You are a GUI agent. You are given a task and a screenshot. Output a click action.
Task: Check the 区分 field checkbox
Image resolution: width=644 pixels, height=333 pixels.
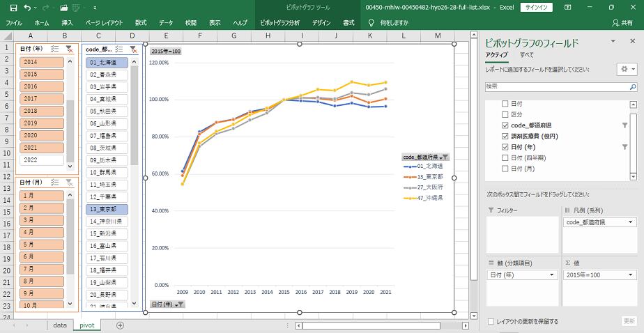505,114
